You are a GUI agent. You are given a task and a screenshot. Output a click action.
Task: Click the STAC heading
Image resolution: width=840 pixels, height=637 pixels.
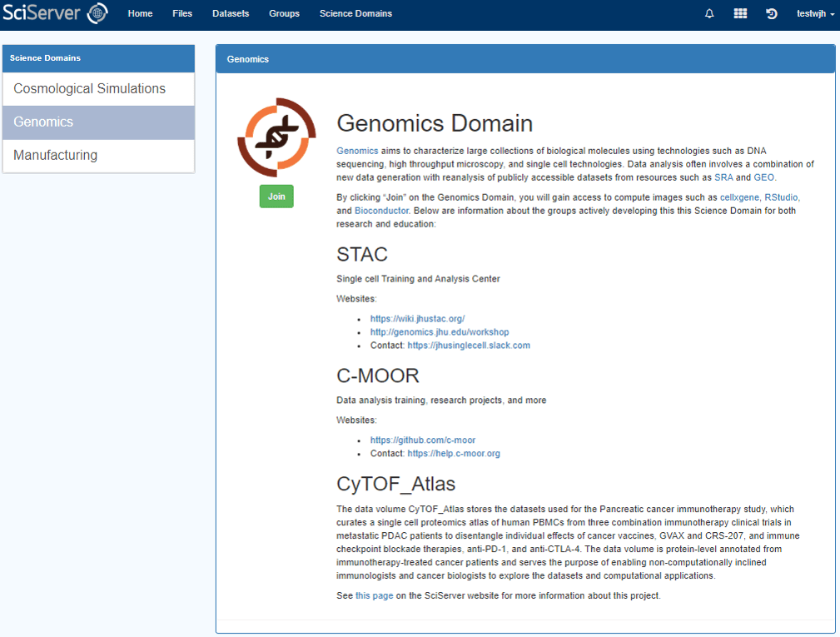[362, 255]
